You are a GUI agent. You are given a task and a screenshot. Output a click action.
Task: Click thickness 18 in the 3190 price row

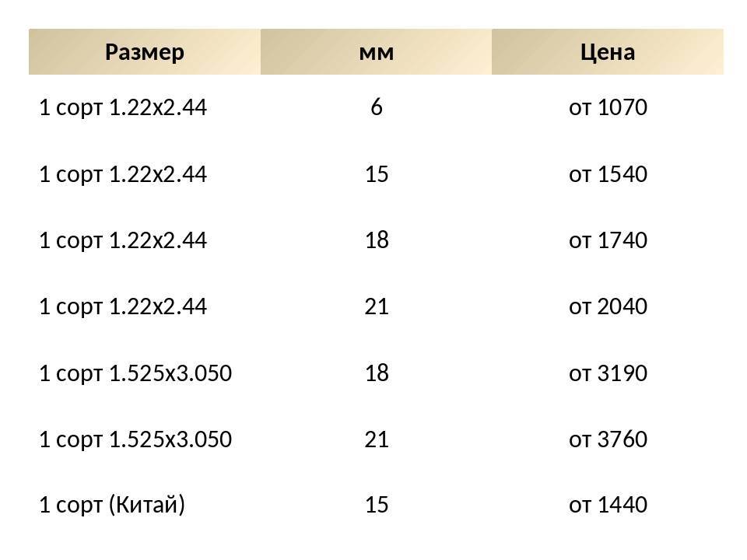pyautogui.click(x=377, y=373)
